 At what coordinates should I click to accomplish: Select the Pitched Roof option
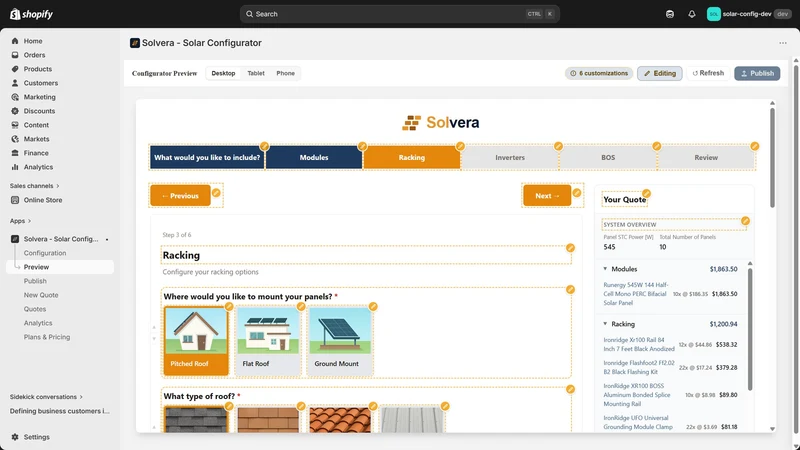point(196,341)
